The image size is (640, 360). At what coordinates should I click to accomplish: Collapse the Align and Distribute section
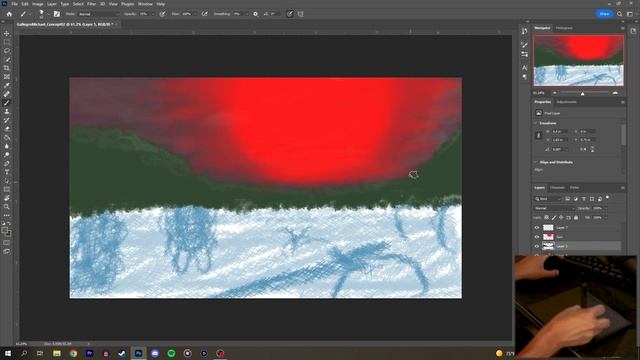(536, 162)
